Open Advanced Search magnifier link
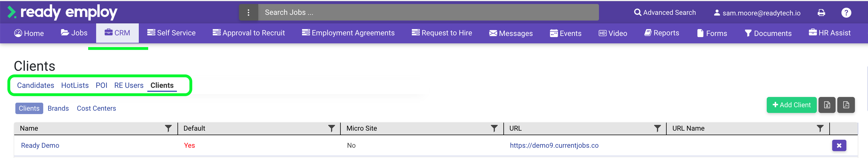868x158 pixels. click(664, 13)
